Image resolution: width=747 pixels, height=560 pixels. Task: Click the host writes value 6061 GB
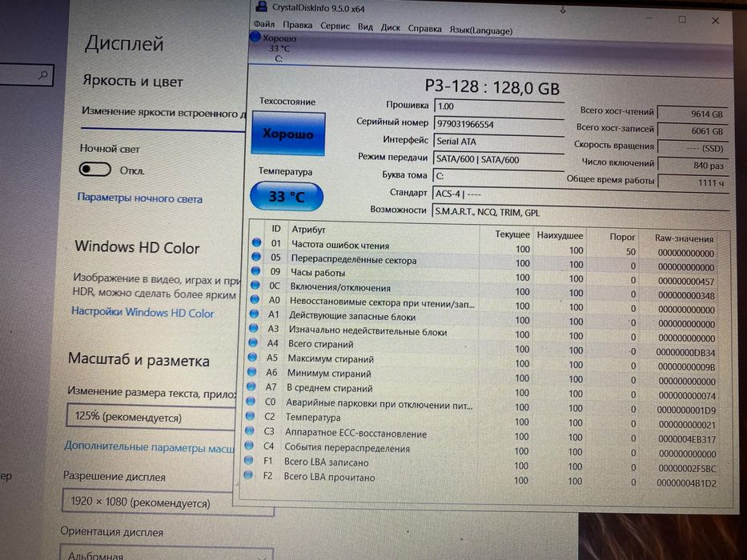click(693, 131)
